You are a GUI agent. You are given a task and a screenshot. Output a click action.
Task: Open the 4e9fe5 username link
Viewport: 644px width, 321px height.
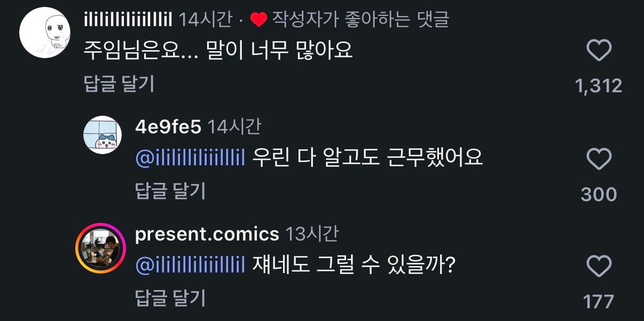pyautogui.click(x=168, y=127)
